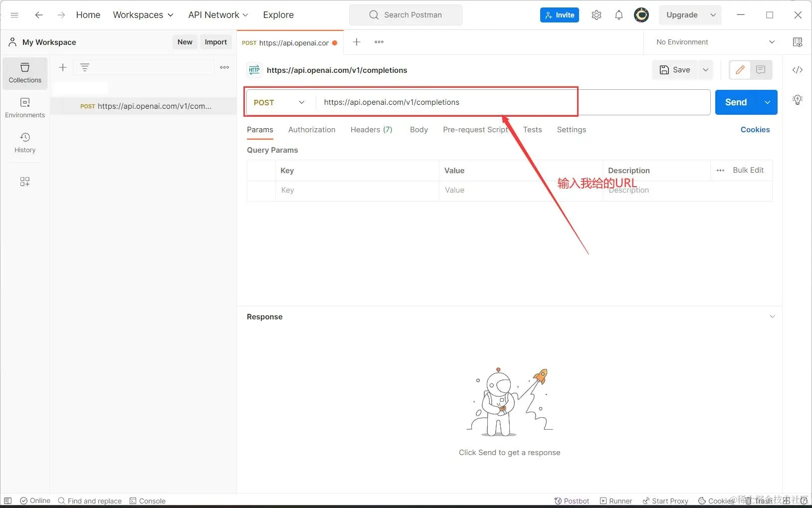Click the query param Key field
812x508 pixels.
[x=357, y=190]
